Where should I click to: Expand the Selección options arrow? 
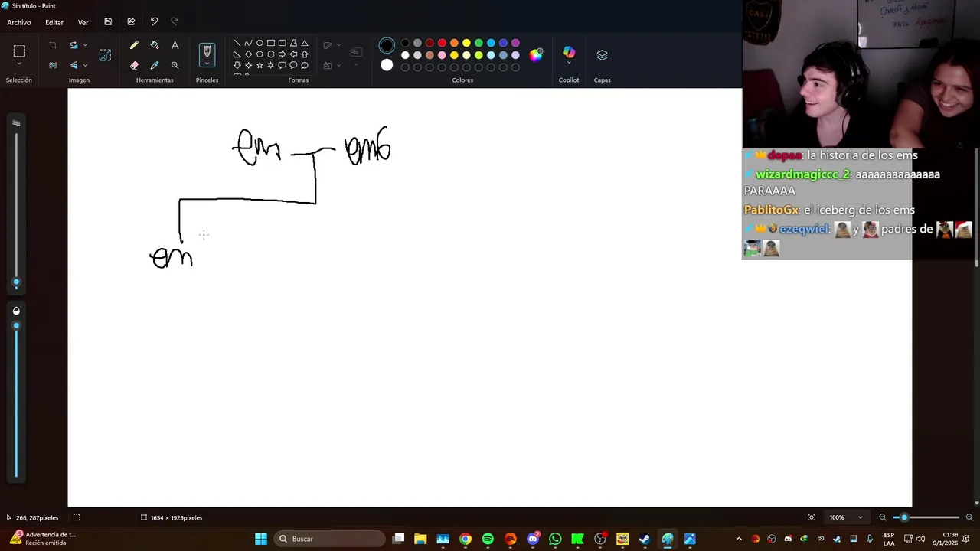pyautogui.click(x=19, y=65)
